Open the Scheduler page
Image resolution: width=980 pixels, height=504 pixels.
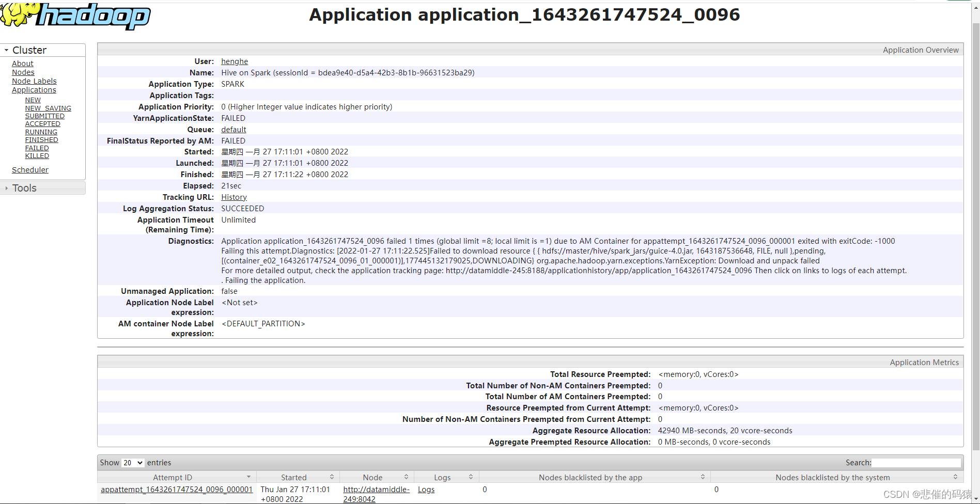point(30,170)
